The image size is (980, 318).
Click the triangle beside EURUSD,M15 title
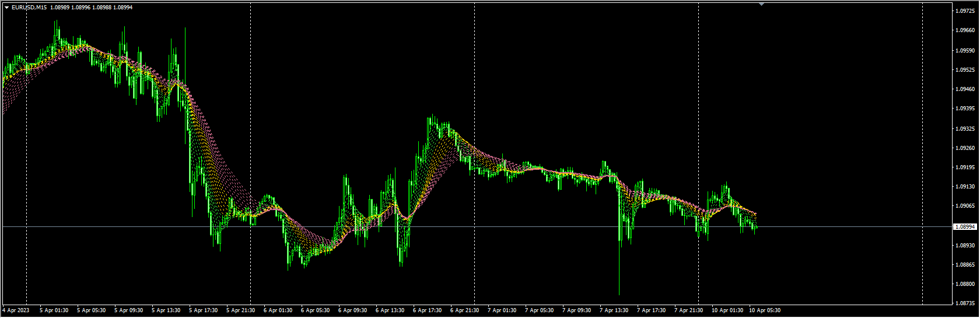coord(6,8)
